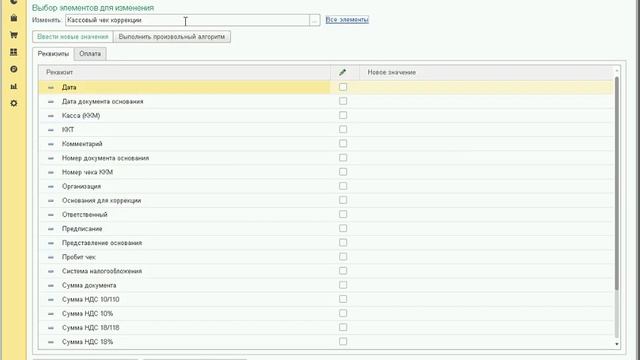Click Ввести новые значения button
The image size is (640, 360).
point(73,37)
